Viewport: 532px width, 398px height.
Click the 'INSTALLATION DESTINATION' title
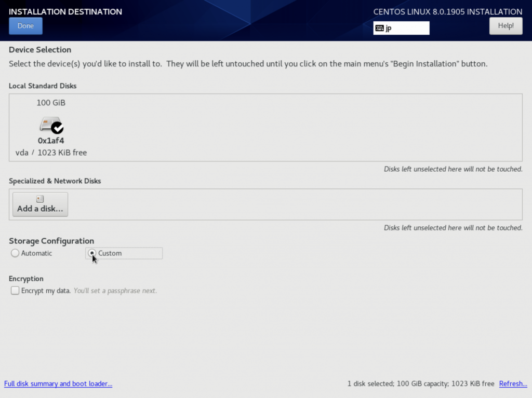[x=65, y=11]
